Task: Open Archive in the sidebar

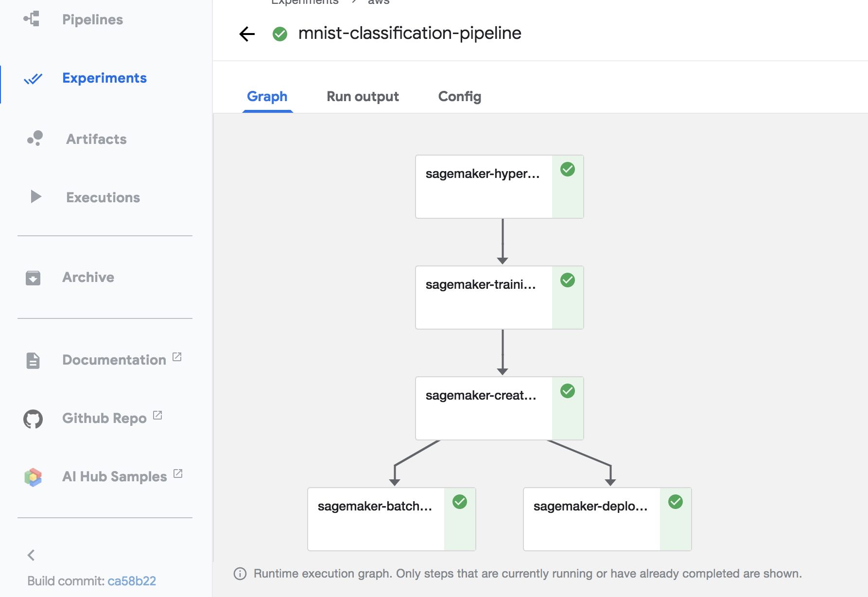Action: pos(88,277)
